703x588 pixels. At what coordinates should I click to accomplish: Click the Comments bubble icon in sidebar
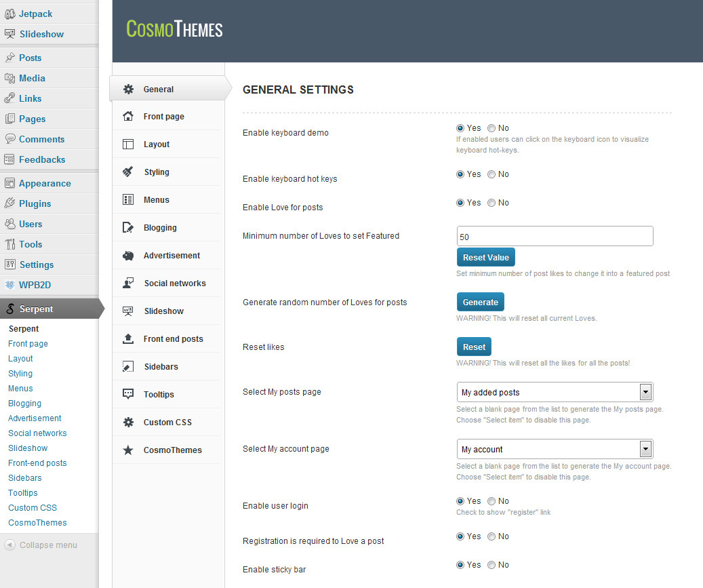pos(10,138)
